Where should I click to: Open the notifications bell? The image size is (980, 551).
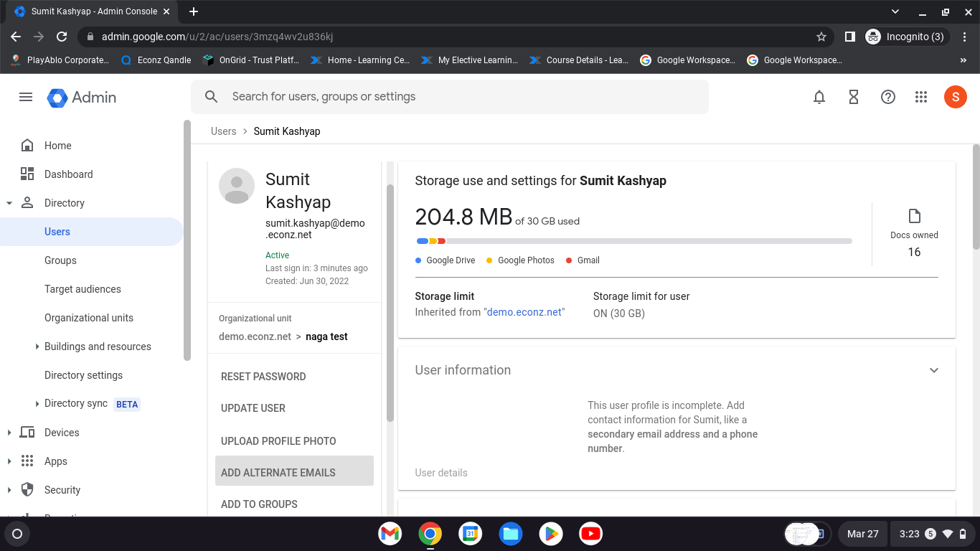(x=819, y=97)
